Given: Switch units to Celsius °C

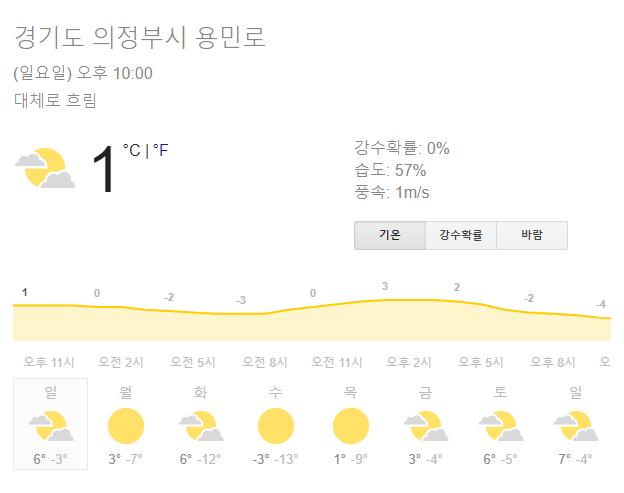Looking at the screenshot, I should tap(132, 150).
